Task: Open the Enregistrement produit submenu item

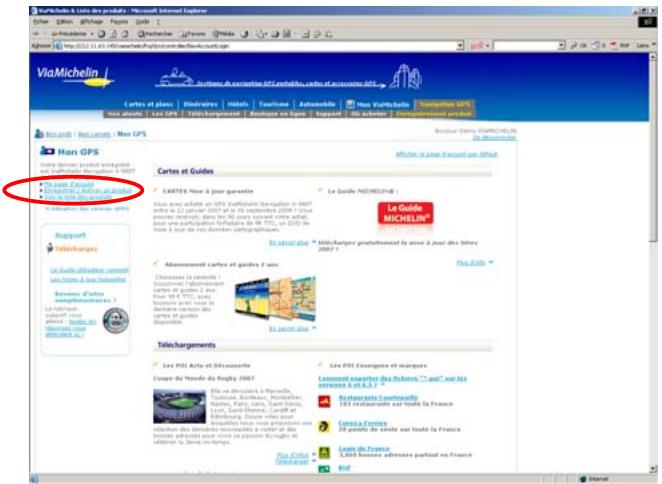Action: pos(434,114)
